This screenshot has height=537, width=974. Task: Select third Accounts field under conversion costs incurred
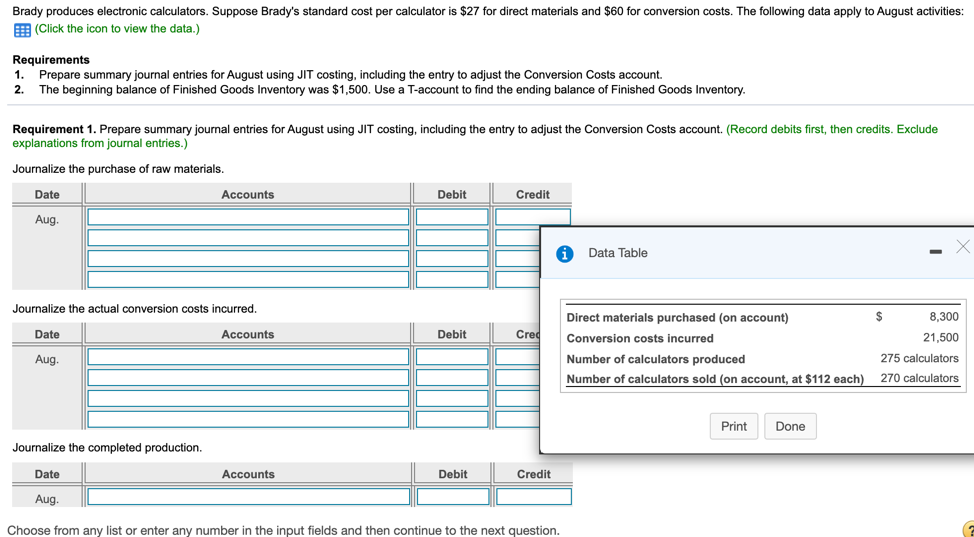coord(248,398)
